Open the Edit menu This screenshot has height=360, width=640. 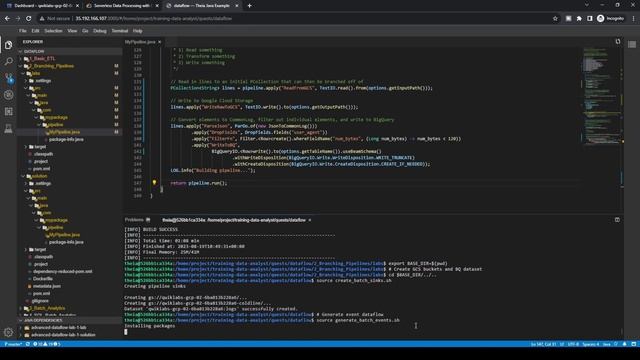[36, 31]
